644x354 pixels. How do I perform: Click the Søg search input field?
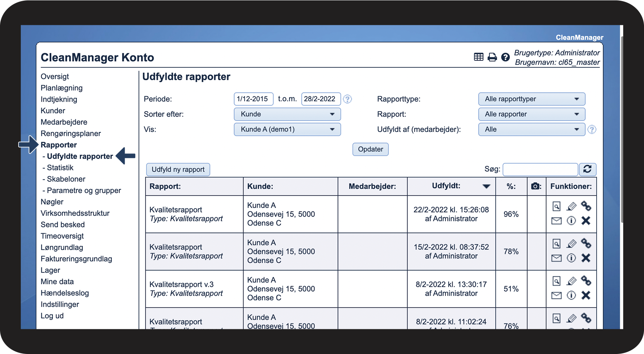540,170
